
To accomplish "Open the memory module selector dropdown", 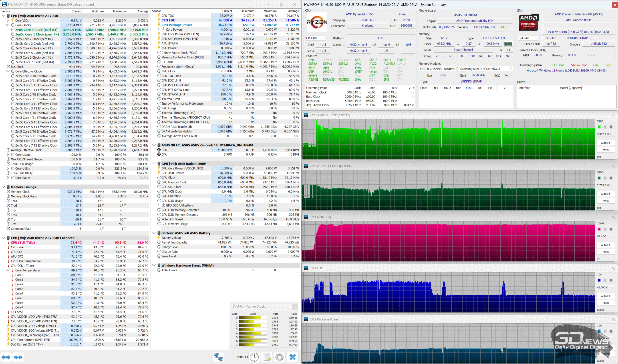I will pyautogui.click(x=466, y=69).
